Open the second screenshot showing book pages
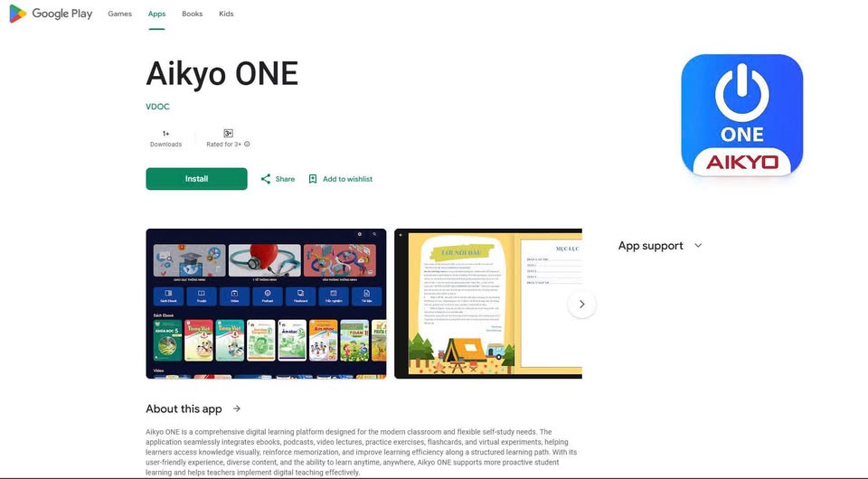 [x=487, y=304]
